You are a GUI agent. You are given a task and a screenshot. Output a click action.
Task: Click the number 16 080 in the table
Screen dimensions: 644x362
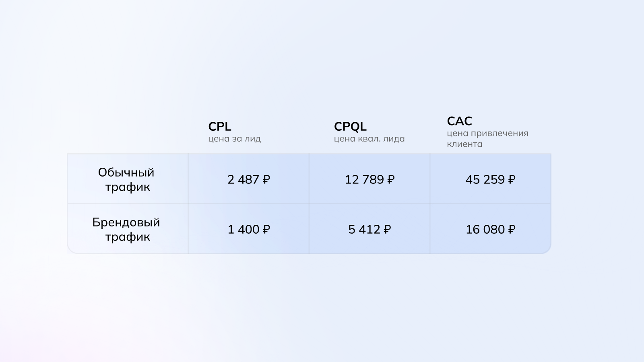click(485, 229)
